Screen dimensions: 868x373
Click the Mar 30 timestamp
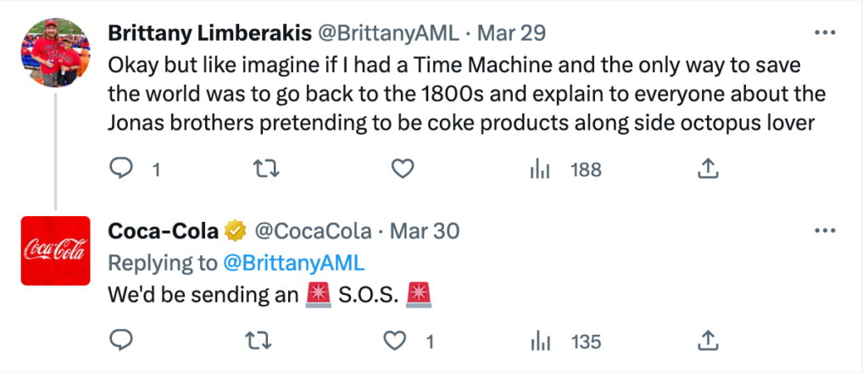[426, 231]
